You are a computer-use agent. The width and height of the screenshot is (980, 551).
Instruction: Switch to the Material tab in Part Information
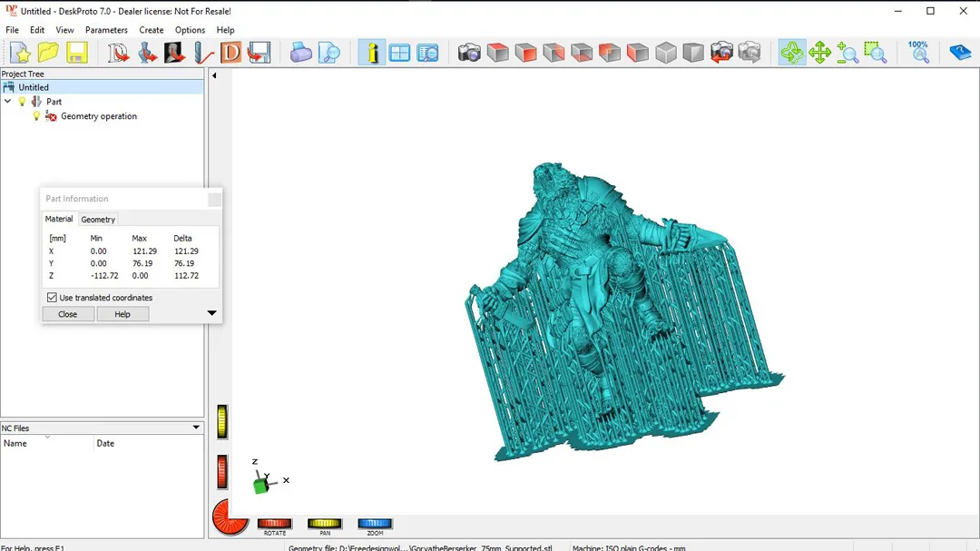click(59, 219)
